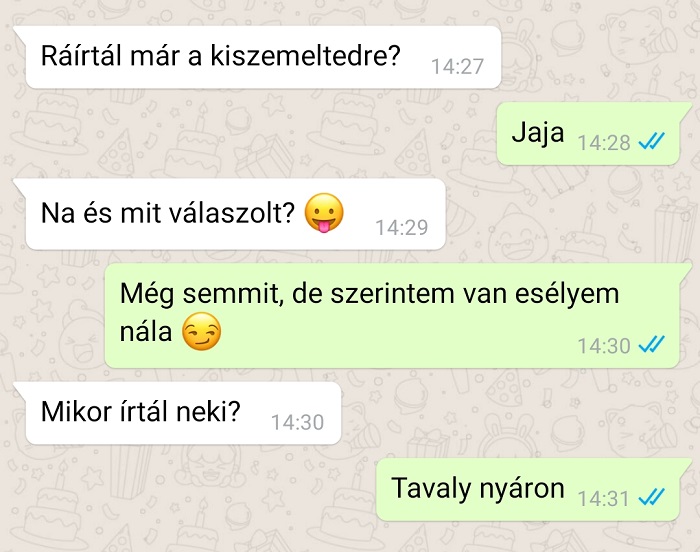This screenshot has height=552, width=700.
Task: Tap the 14:29 timestamp
Action: pos(402,228)
